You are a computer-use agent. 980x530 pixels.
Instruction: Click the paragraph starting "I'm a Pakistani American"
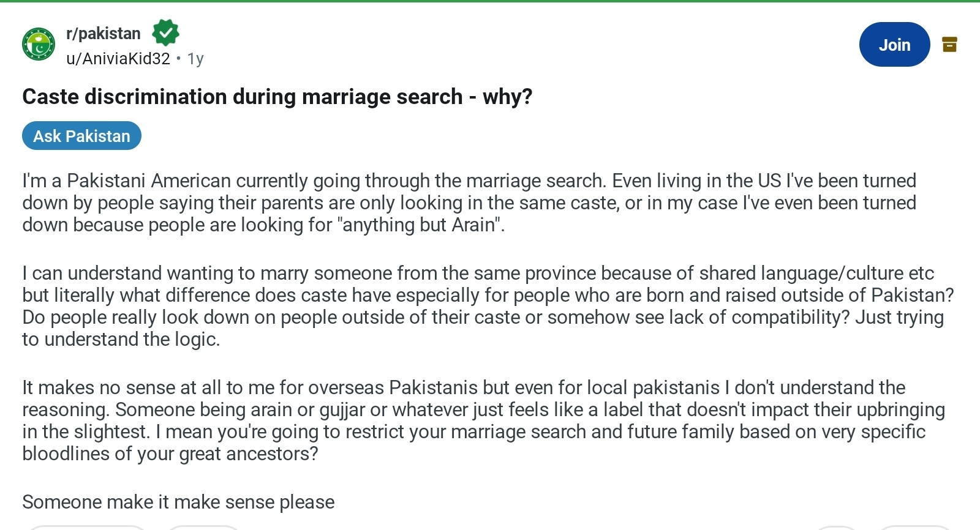pyautogui.click(x=470, y=203)
